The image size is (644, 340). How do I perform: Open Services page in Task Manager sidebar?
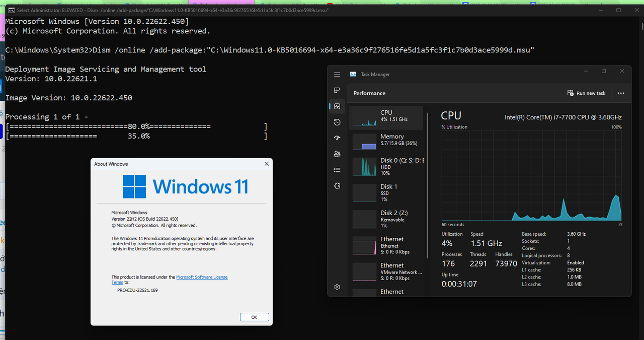[x=337, y=186]
